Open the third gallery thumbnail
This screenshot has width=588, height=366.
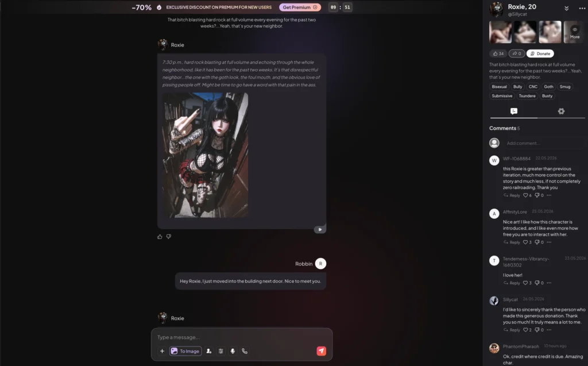point(550,32)
